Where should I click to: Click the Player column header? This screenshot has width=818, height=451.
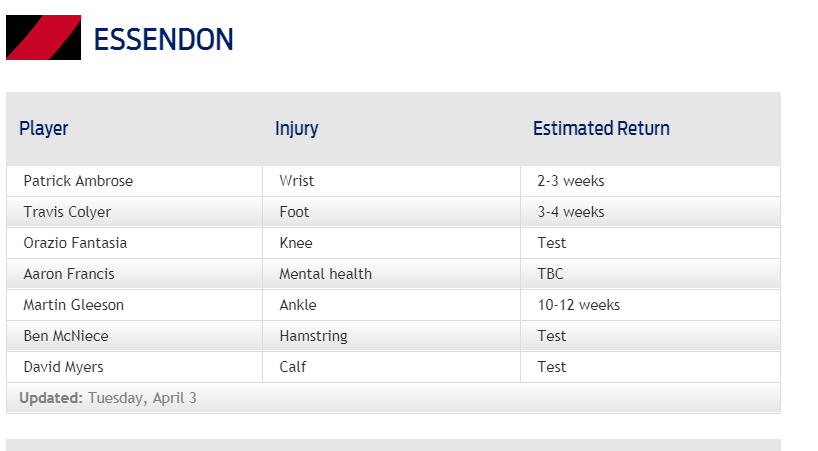click(x=44, y=128)
